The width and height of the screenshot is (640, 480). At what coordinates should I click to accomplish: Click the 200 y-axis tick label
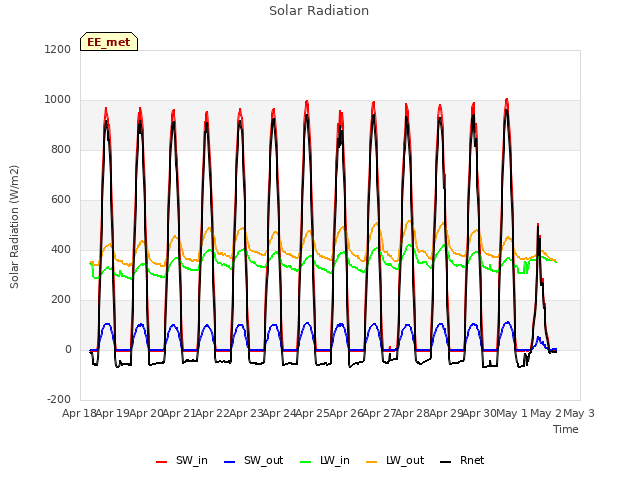61,300
